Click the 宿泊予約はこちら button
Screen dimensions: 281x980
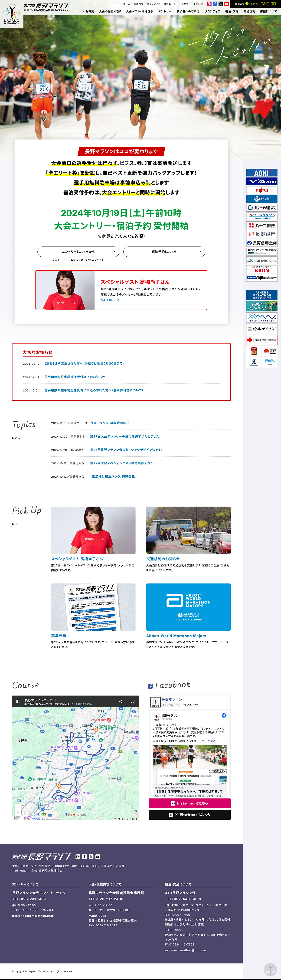tap(164, 252)
